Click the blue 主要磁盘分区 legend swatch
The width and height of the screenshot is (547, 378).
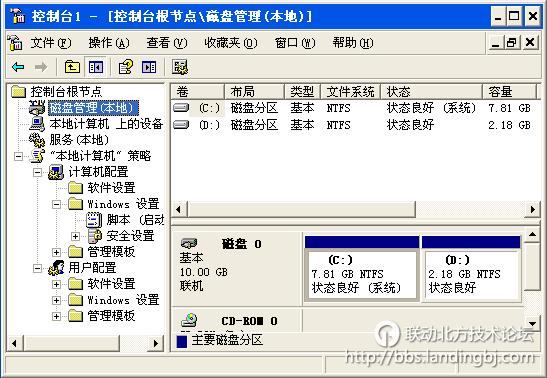tap(182, 341)
